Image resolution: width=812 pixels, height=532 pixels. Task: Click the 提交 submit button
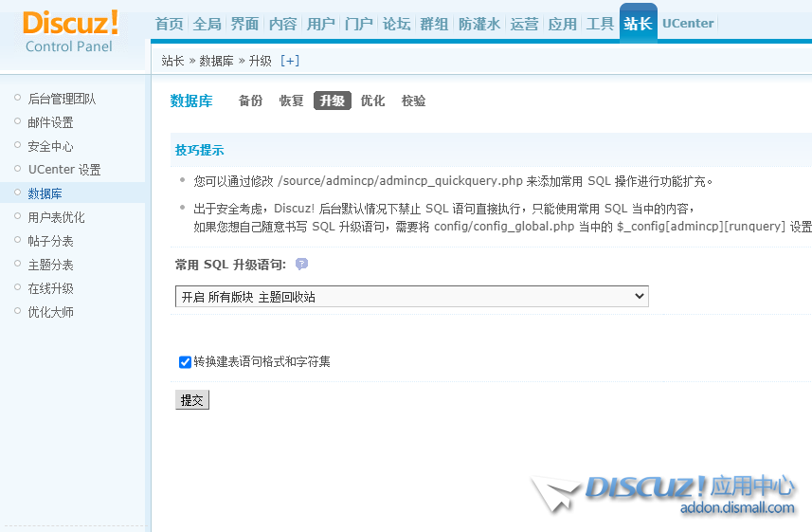(x=192, y=400)
